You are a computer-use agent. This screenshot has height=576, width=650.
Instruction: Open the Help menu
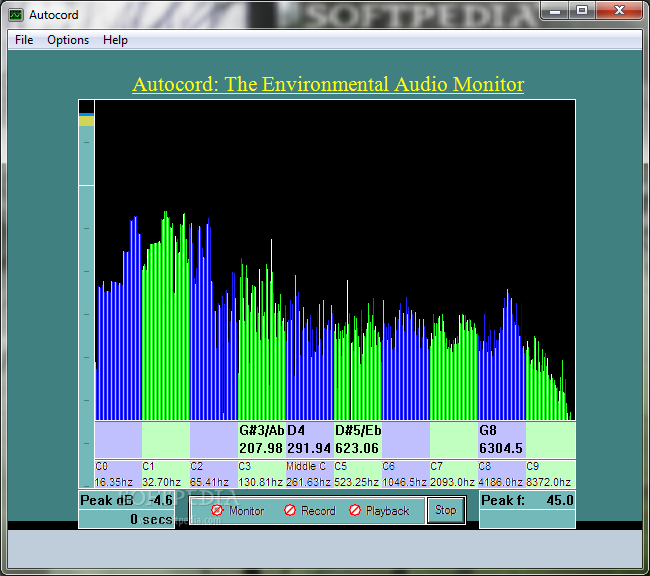(115, 40)
